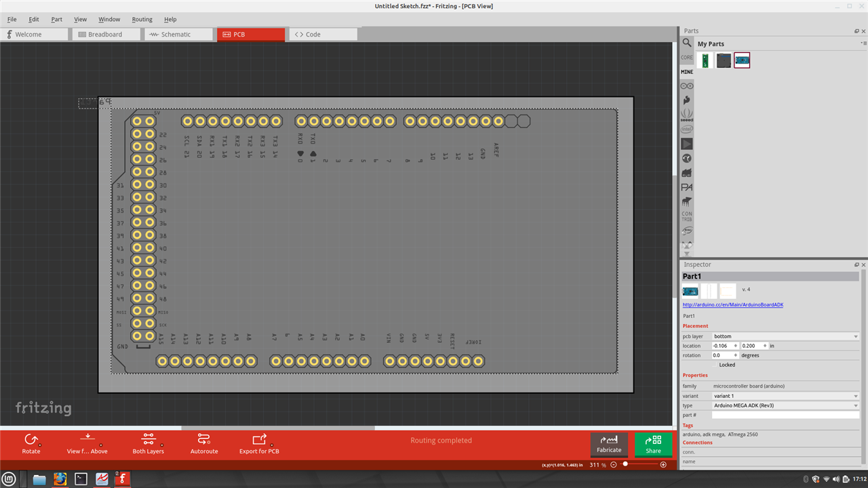Open the File menu
The height and width of the screenshot is (488, 868).
coord(12,19)
